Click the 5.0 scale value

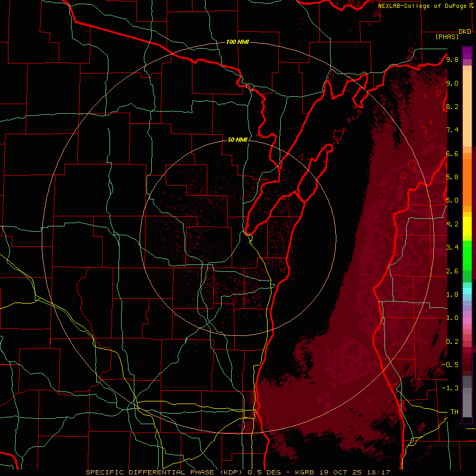(x=452, y=200)
